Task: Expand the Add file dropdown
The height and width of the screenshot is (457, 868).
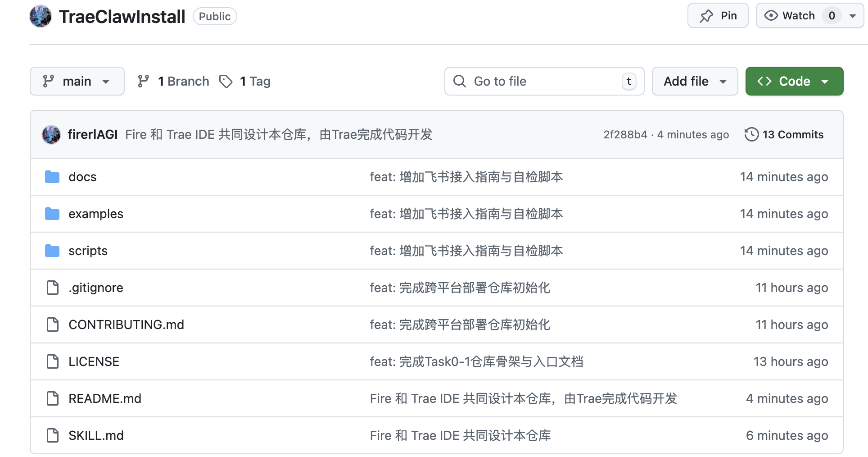Action: [x=695, y=81]
